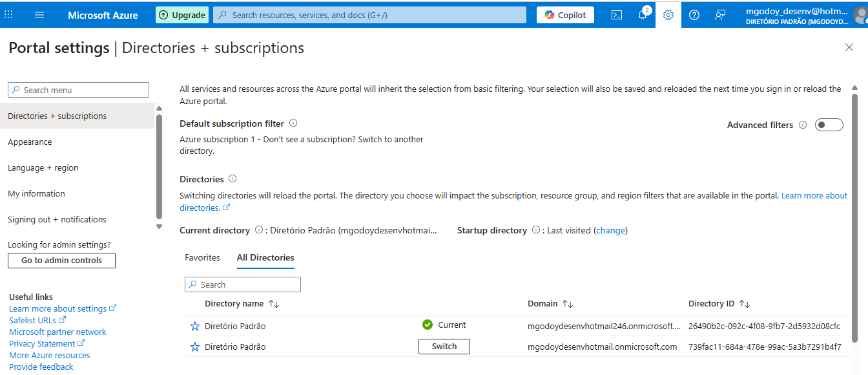Open More Azure resources link
Viewport: 868px width, 375px height.
50,356
